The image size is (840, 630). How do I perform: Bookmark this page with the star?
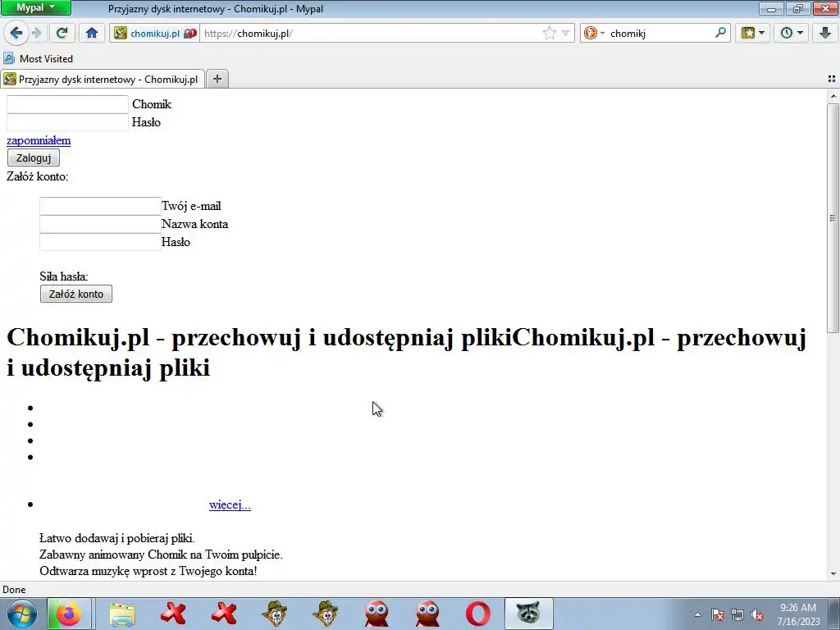point(549,33)
